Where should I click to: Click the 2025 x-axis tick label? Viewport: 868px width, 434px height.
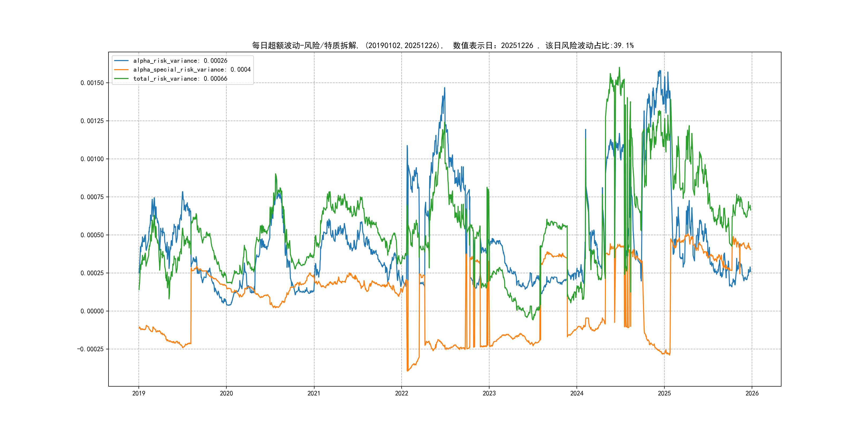click(664, 393)
